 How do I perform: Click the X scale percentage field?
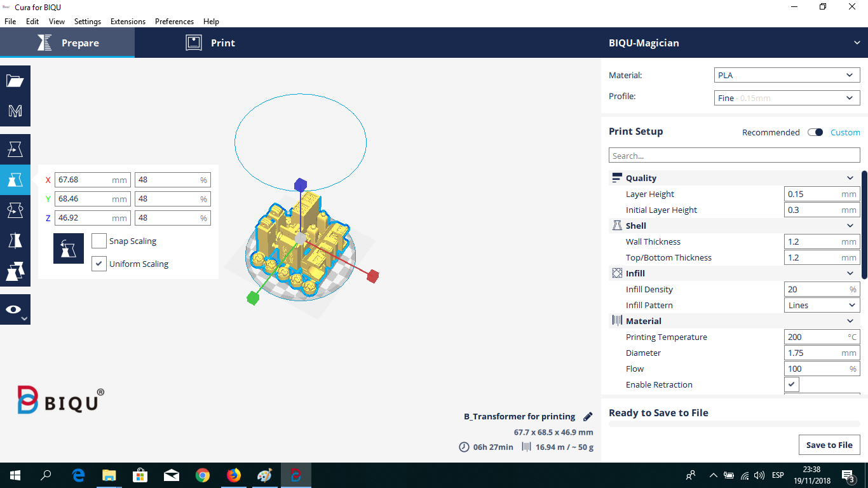pyautogui.click(x=173, y=180)
